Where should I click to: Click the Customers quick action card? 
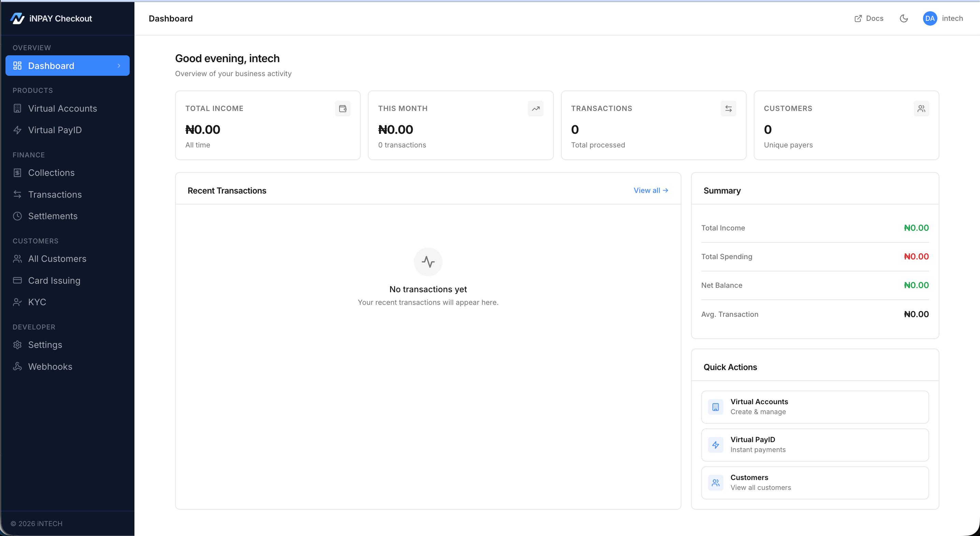[x=815, y=482]
